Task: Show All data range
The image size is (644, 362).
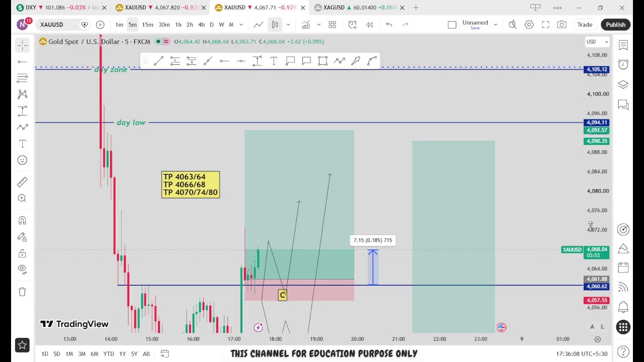Action: (146, 354)
